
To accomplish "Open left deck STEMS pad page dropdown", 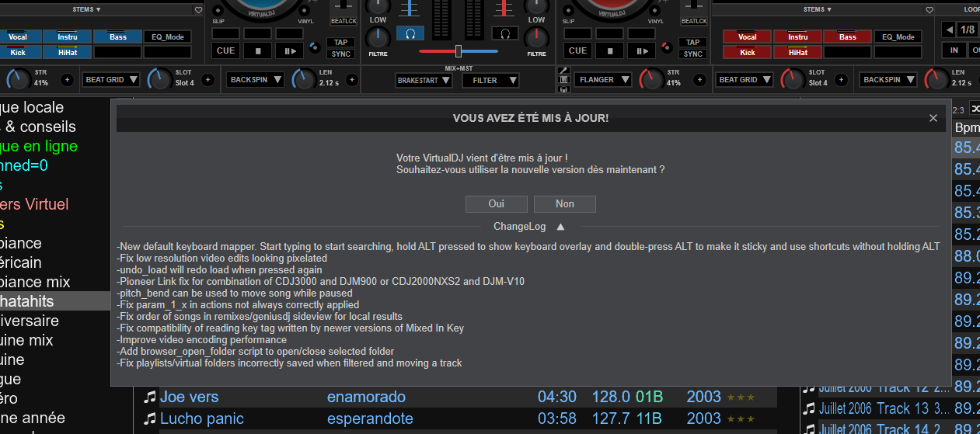I will [x=87, y=9].
